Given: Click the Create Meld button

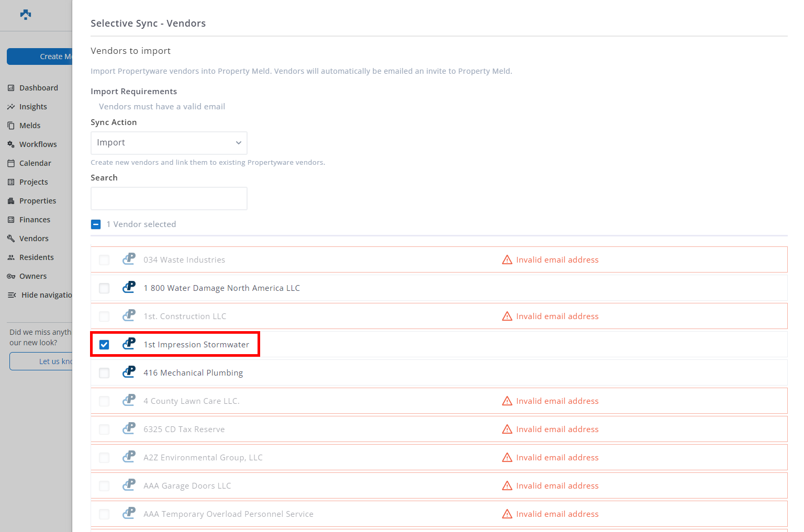Looking at the screenshot, I should [40, 56].
